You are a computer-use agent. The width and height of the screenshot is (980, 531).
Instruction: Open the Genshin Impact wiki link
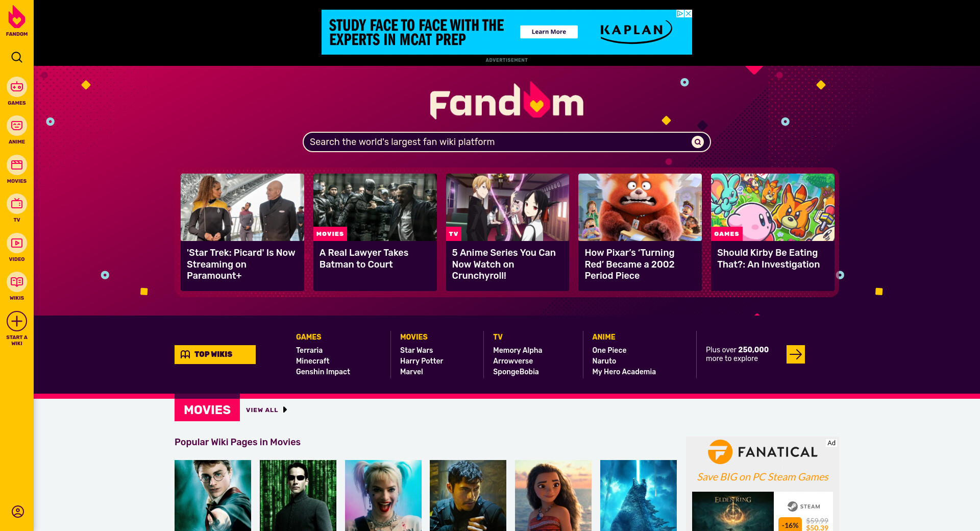[x=323, y=372]
